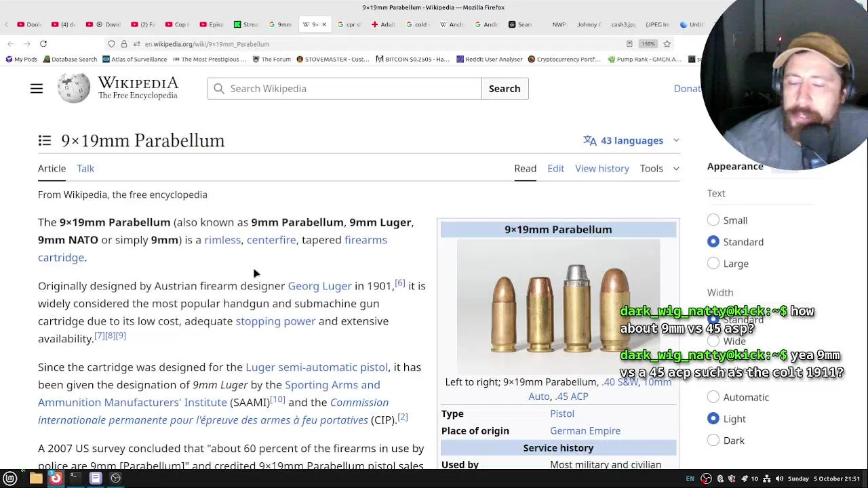Image resolution: width=868 pixels, height=488 pixels.
Task: Follow the Georg Luger link
Action: tap(319, 285)
